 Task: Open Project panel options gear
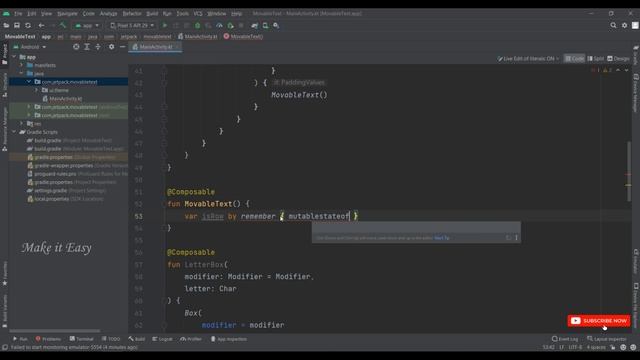111,47
